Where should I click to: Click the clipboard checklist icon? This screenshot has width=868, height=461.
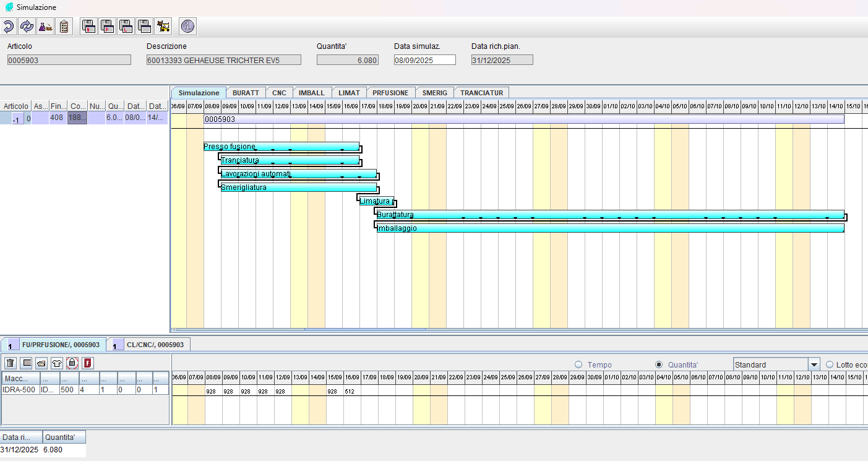64,26
